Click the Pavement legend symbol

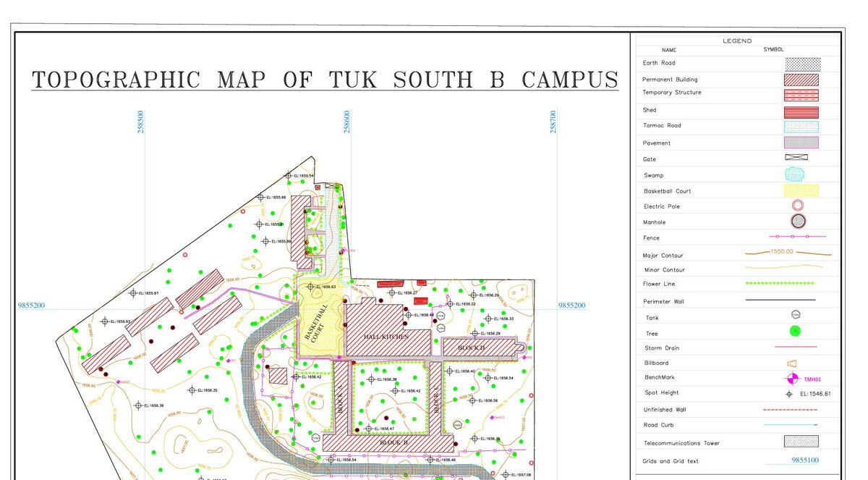coord(802,143)
